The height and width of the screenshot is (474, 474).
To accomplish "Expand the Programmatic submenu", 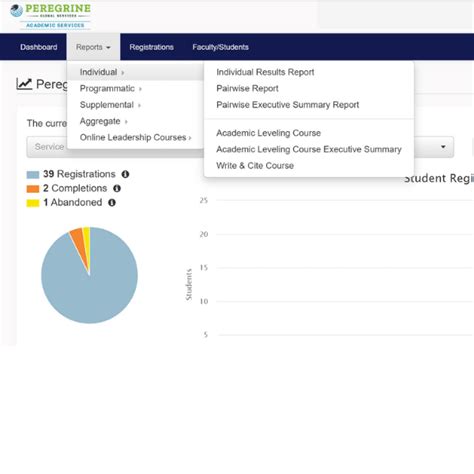I will click(x=135, y=88).
